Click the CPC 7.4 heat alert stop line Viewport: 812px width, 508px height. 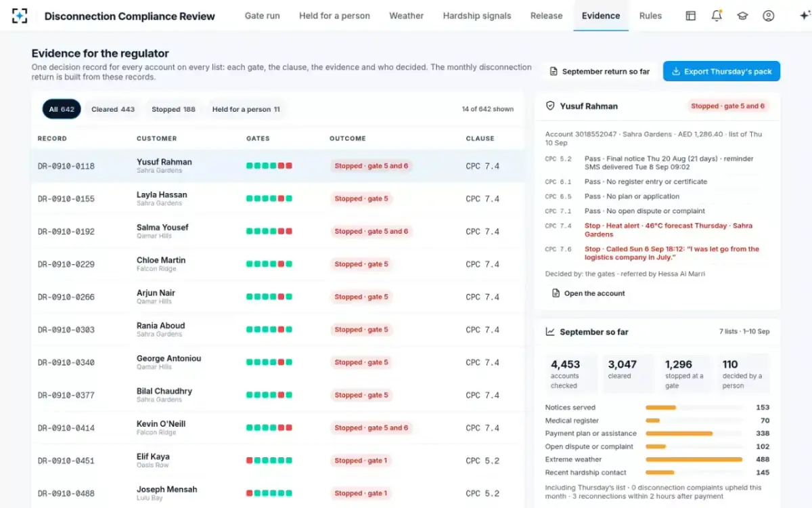(657, 230)
